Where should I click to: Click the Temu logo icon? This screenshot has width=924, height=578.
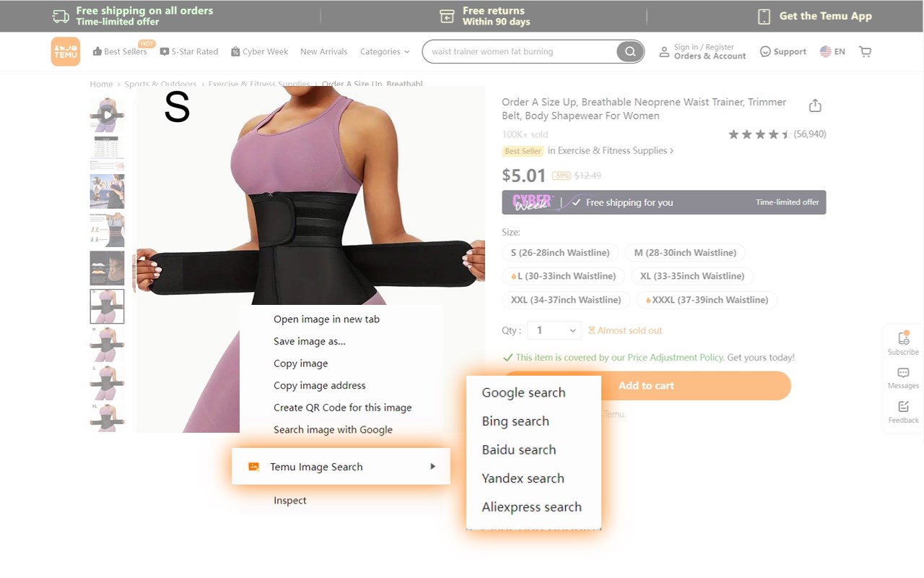(65, 51)
